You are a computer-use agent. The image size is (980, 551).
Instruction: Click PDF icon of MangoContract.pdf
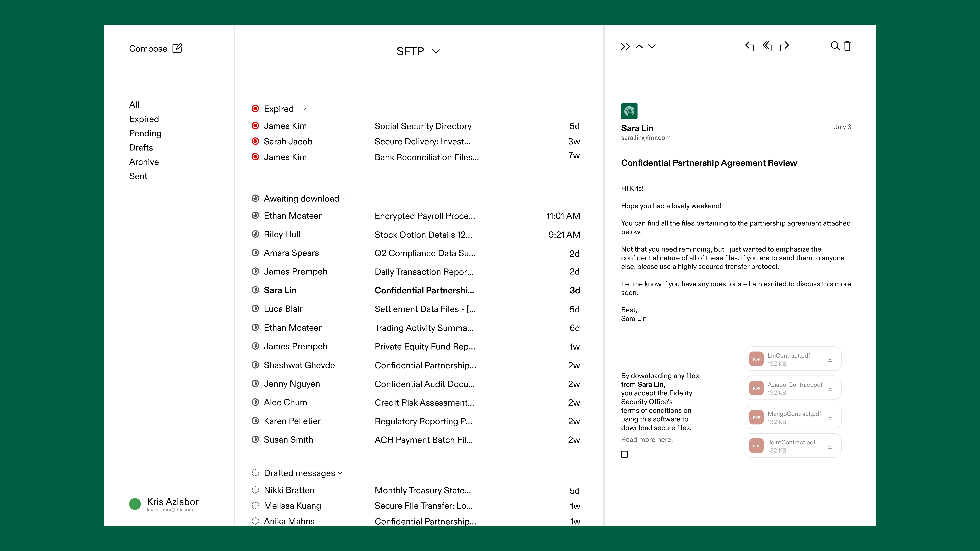(x=756, y=417)
